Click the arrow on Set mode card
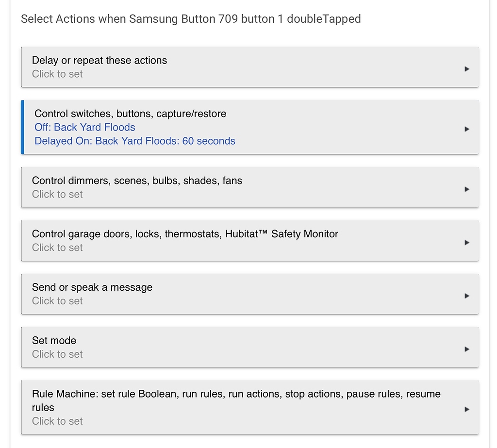The image size is (497, 448). tap(466, 348)
